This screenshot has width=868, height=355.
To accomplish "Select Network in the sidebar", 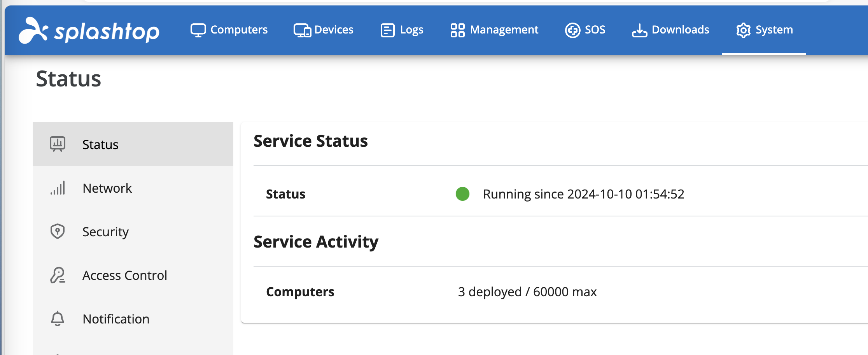I will click(x=133, y=188).
